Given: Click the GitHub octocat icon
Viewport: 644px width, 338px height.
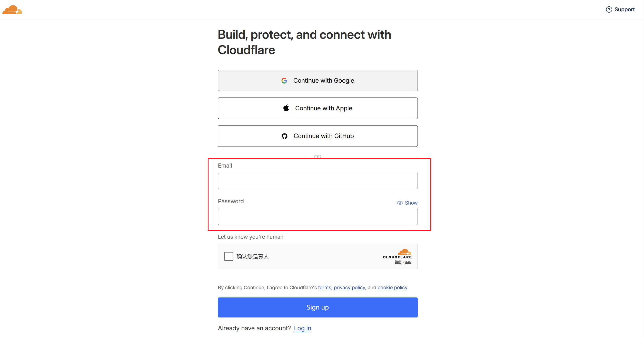Looking at the screenshot, I should tap(284, 136).
